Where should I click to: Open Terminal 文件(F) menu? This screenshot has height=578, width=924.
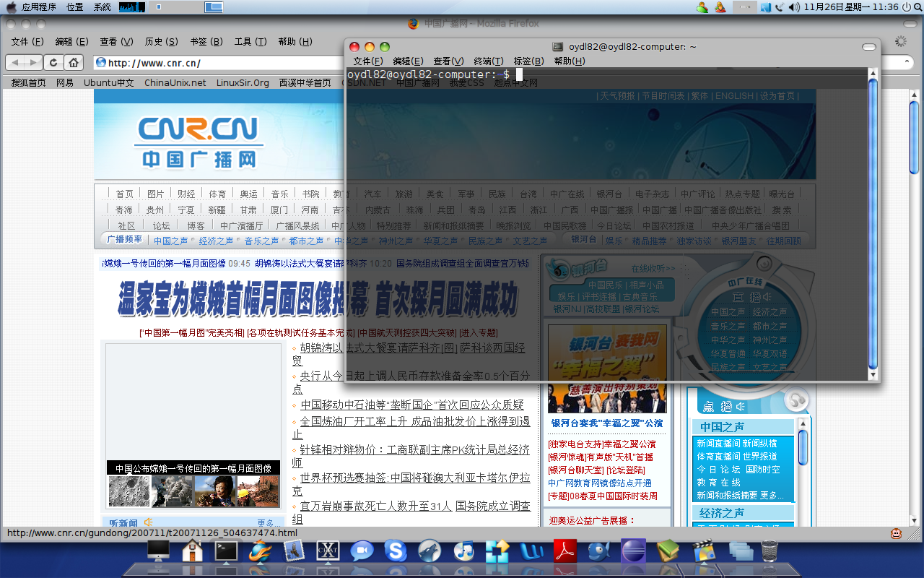click(368, 61)
